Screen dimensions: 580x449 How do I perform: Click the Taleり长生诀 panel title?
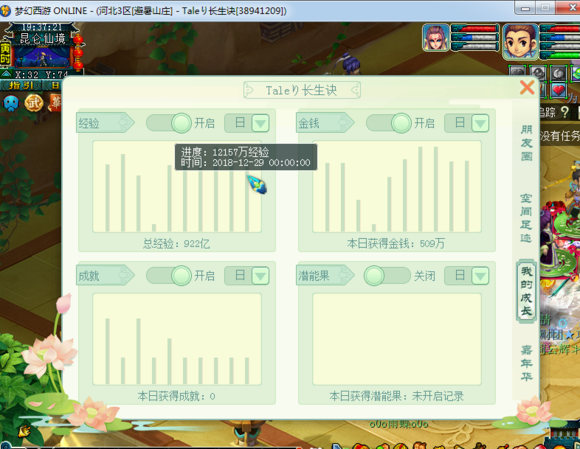(301, 90)
